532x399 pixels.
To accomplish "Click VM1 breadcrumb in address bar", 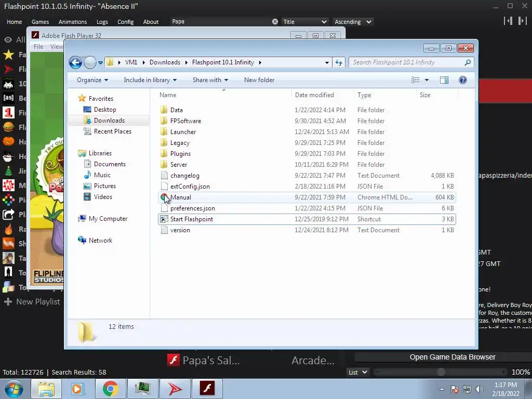I will [x=131, y=62].
